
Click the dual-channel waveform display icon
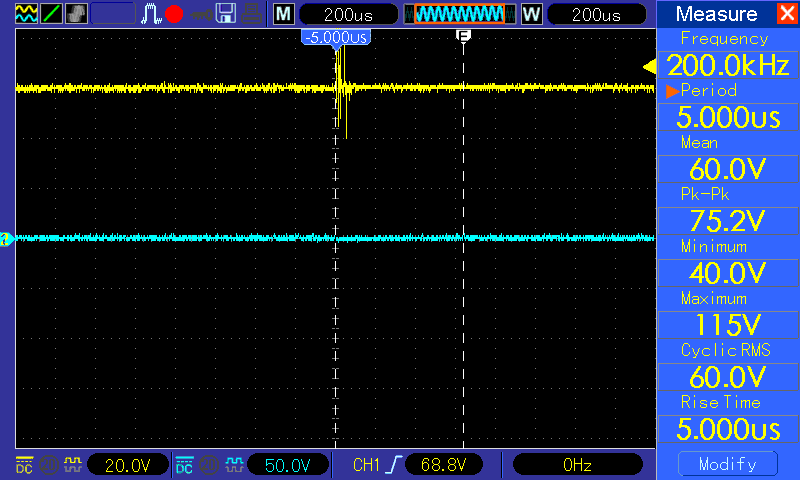[x=26, y=14]
